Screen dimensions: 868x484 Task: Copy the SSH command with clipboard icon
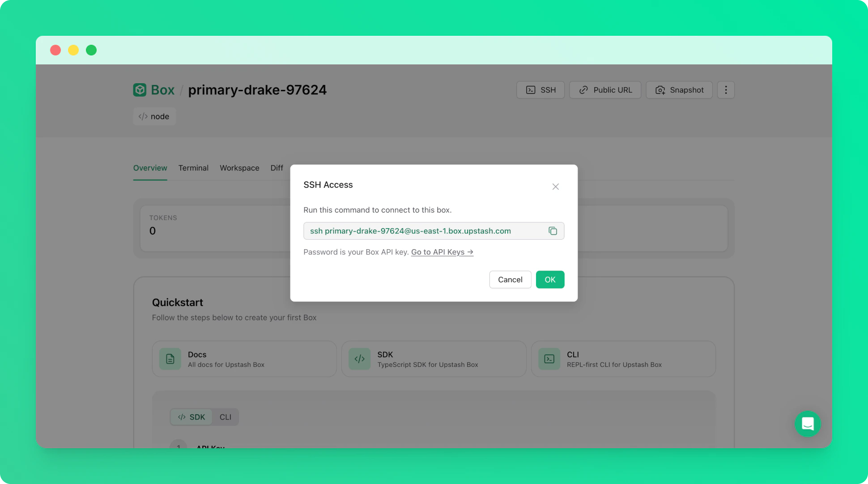point(553,231)
